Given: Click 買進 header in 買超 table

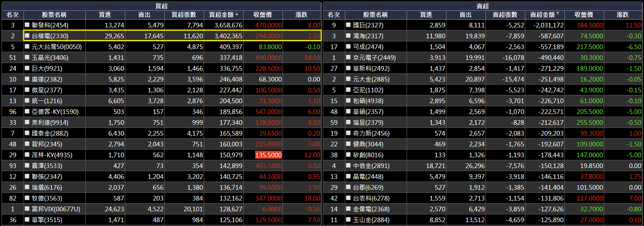Looking at the screenshot, I should coord(105,15).
